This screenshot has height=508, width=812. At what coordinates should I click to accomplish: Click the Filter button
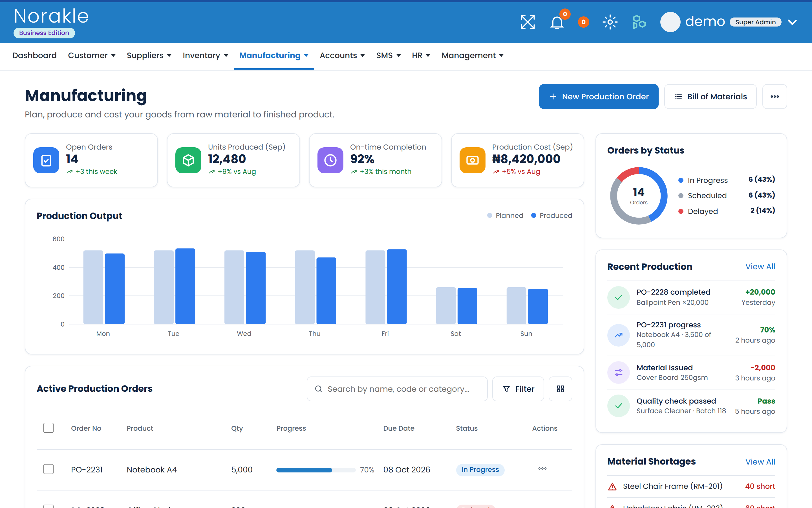[518, 389]
